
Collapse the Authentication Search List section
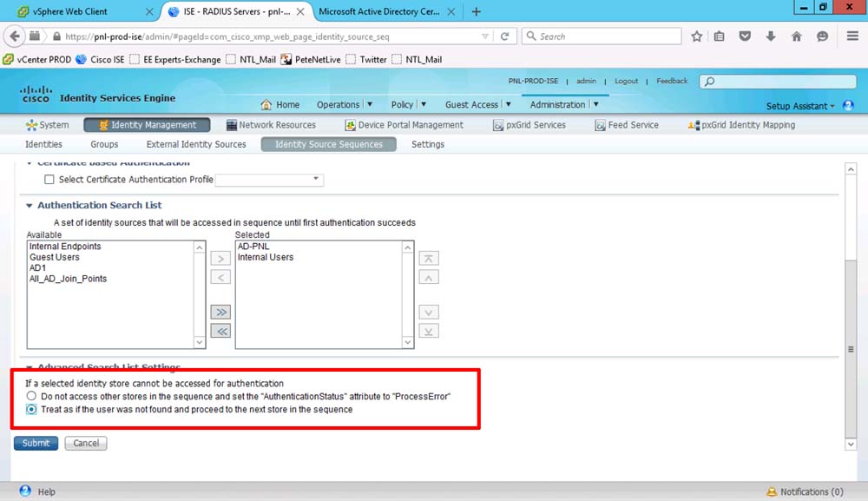pyautogui.click(x=30, y=206)
